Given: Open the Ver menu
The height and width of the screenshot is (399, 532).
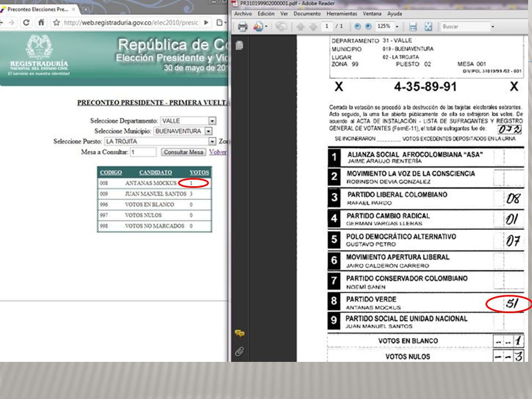Looking at the screenshot, I should click(x=284, y=13).
